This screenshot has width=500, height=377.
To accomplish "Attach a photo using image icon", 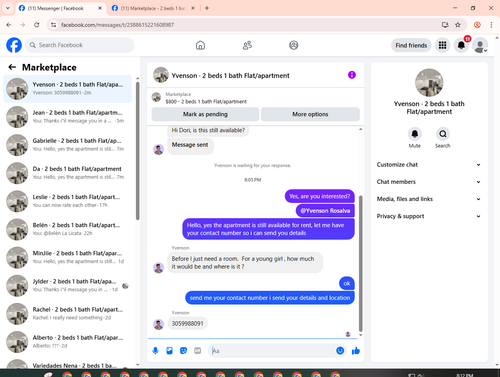I will click(169, 351).
